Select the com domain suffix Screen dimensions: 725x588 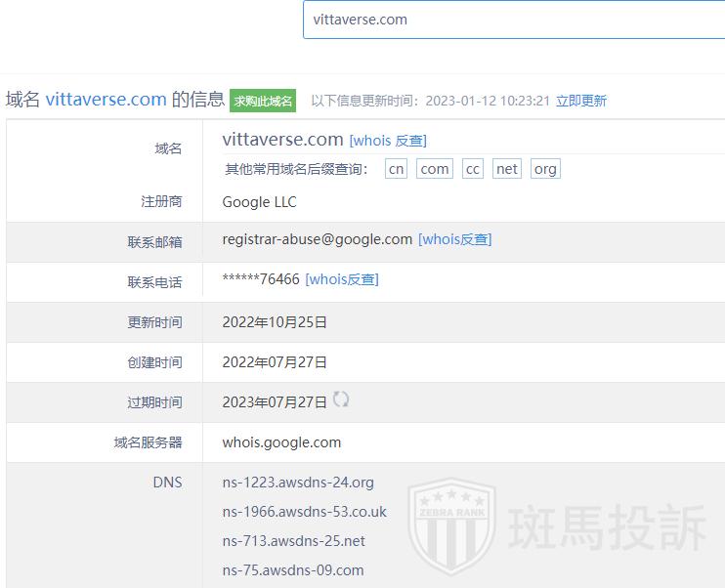tap(435, 169)
